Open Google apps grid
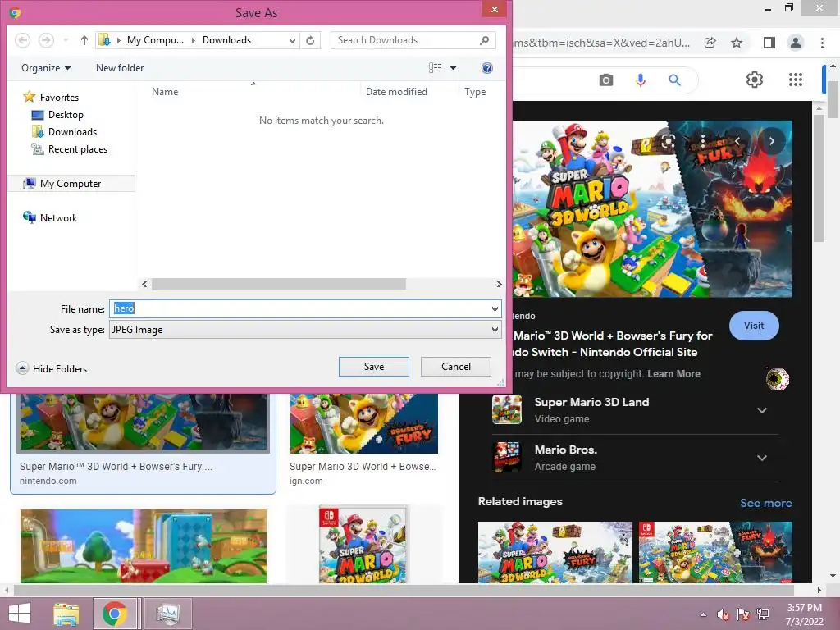Image resolution: width=840 pixels, height=630 pixels. point(796,80)
